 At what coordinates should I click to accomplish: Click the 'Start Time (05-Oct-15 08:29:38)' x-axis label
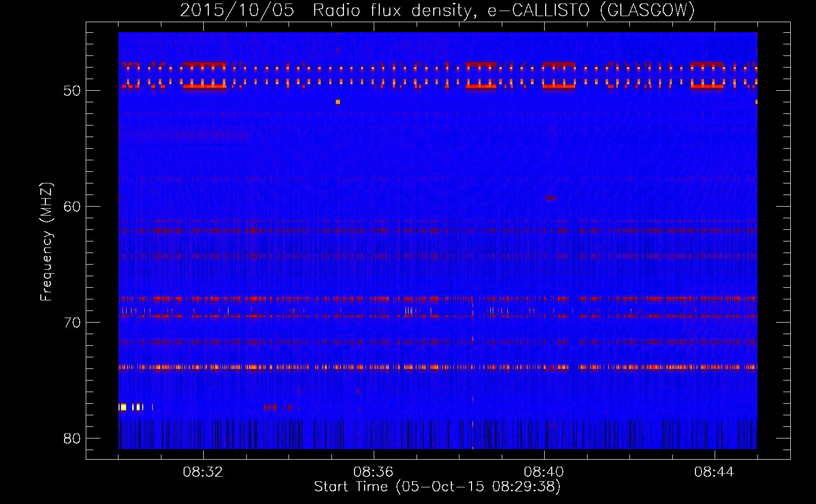point(437,487)
